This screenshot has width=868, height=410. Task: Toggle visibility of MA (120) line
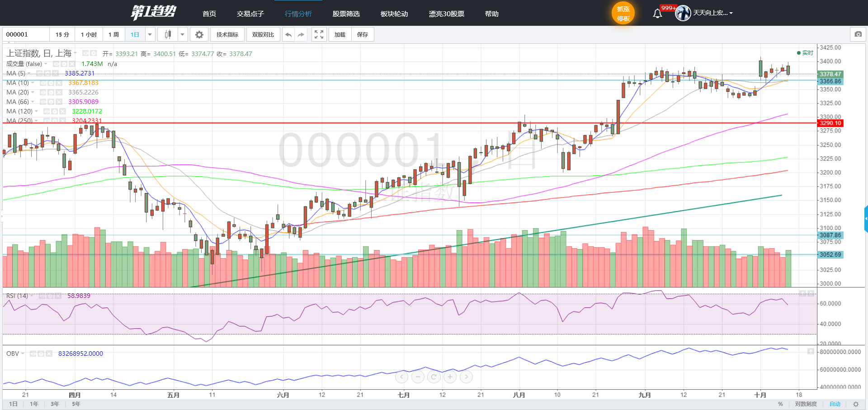(47, 111)
